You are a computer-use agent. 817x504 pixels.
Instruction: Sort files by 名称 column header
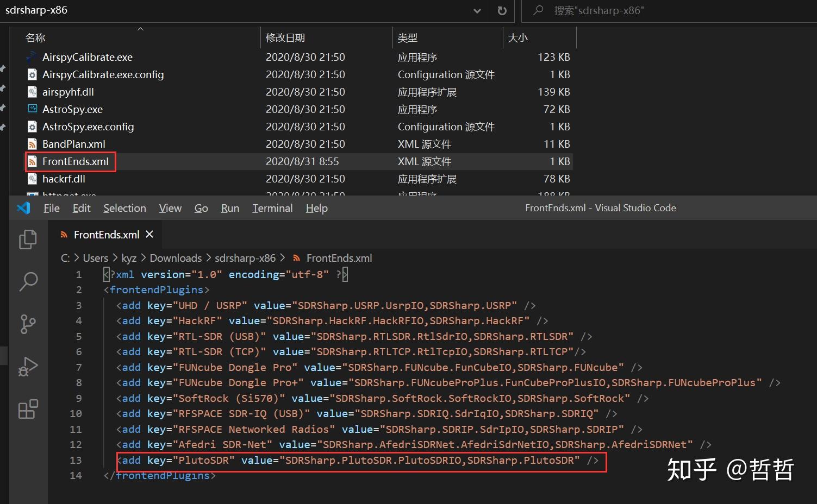(x=35, y=37)
